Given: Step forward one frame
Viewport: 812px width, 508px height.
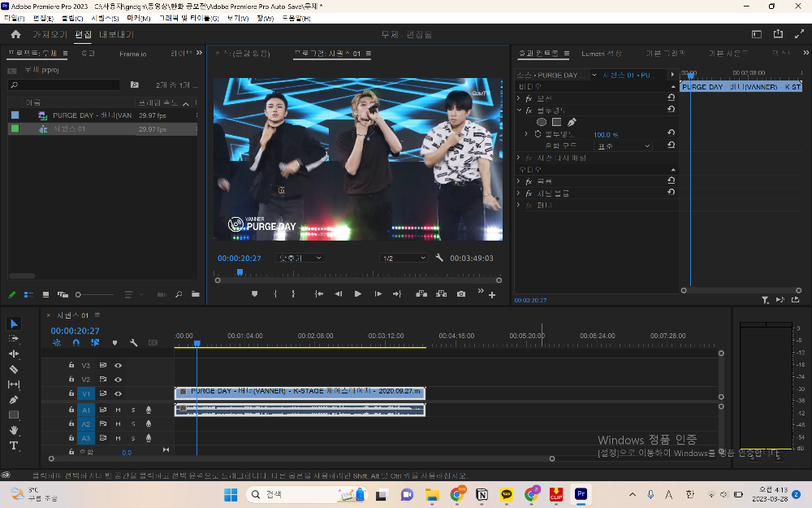Looking at the screenshot, I should 378,294.
